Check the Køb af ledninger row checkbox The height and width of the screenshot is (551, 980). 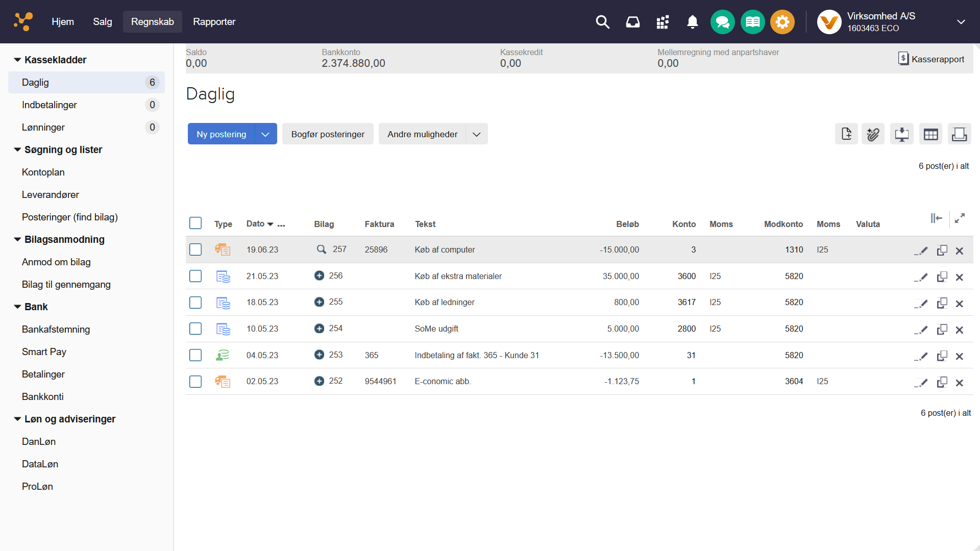[x=195, y=303]
